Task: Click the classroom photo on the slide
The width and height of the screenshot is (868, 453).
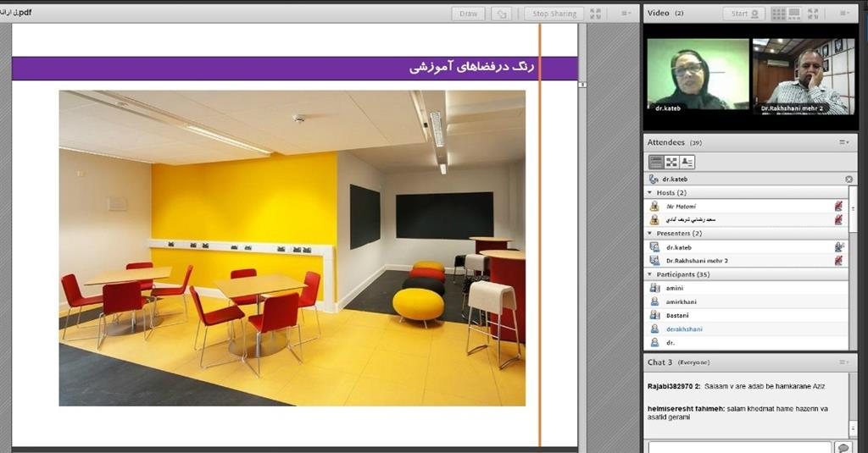Action: coord(292,248)
